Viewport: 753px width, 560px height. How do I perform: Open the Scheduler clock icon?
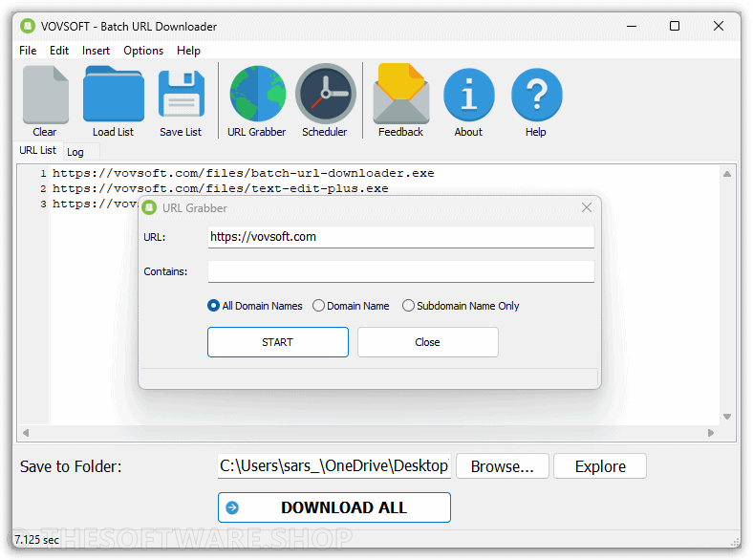326,94
